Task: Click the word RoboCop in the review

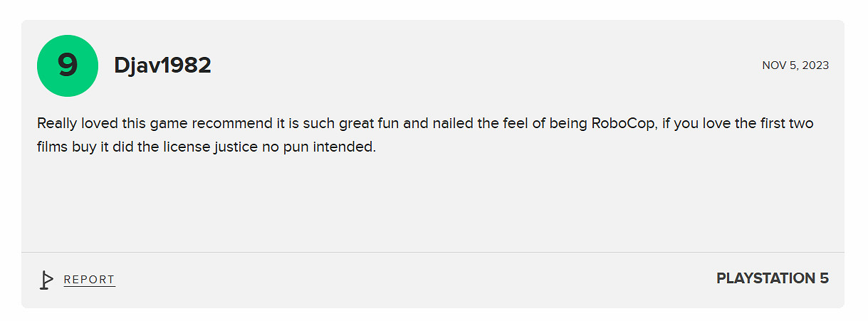Action: 619,123
